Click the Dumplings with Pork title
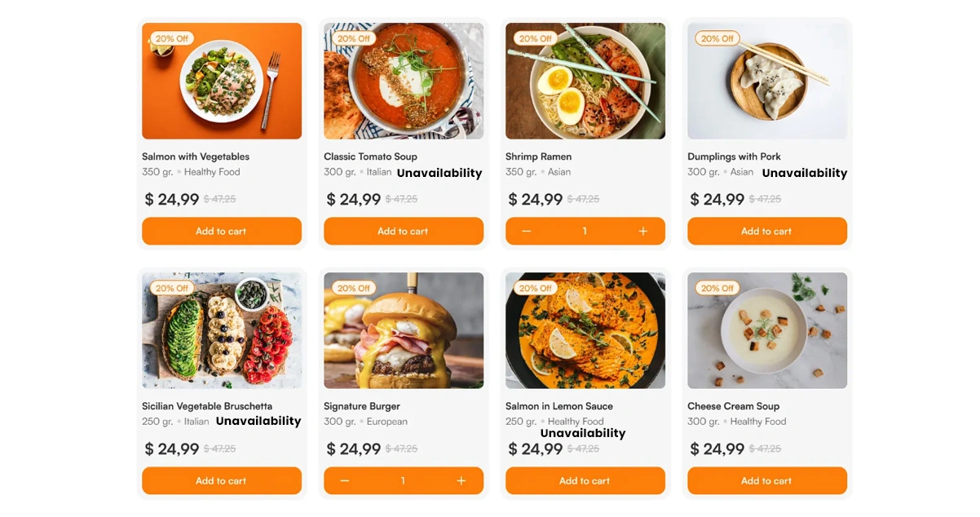Screen dimensions: 980x517 click(734, 157)
